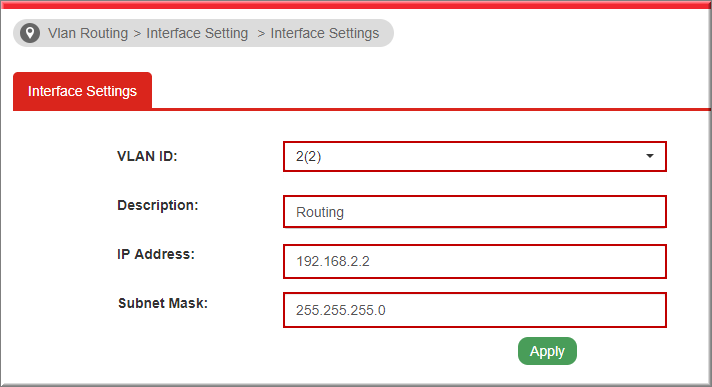Open the Vlan Routing breadcrumb link
712x387 pixels.
coord(88,33)
